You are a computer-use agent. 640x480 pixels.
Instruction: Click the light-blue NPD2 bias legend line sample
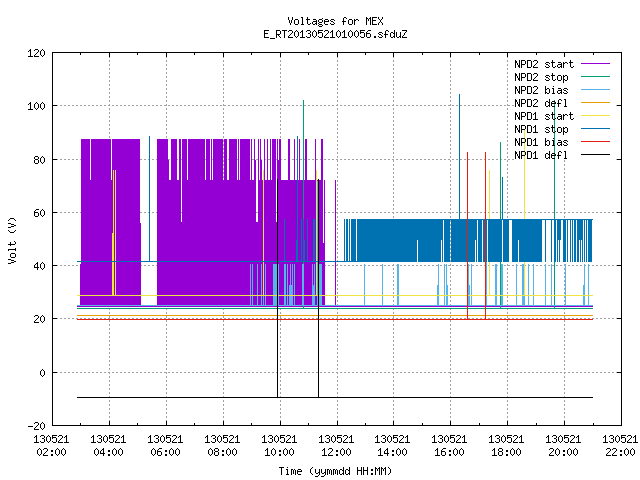pyautogui.click(x=595, y=90)
